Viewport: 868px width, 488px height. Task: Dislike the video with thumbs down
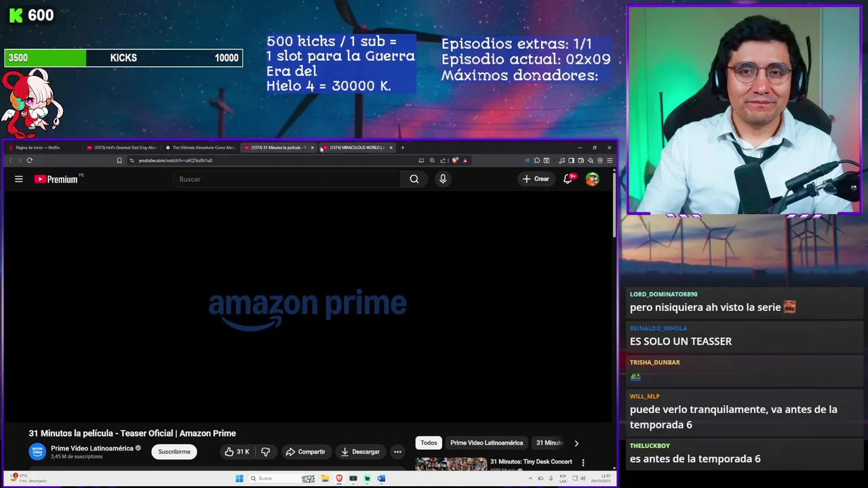point(266,451)
